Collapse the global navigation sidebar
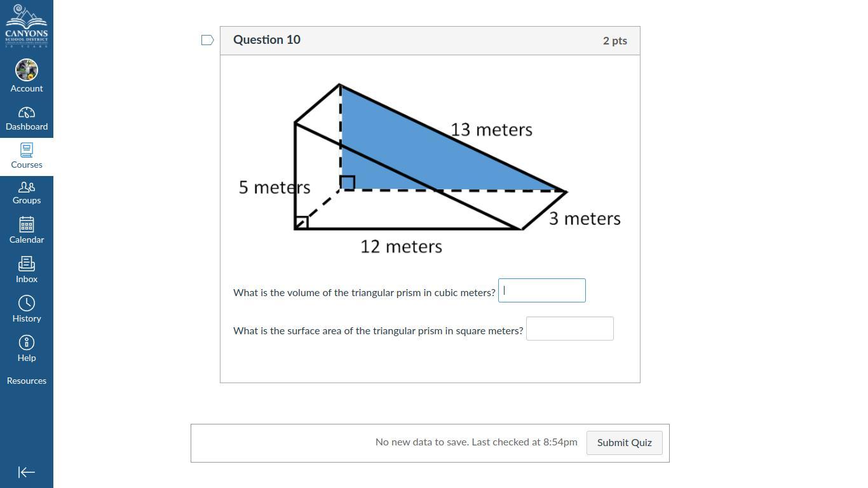This screenshot has height=488, width=868. pos(27,472)
